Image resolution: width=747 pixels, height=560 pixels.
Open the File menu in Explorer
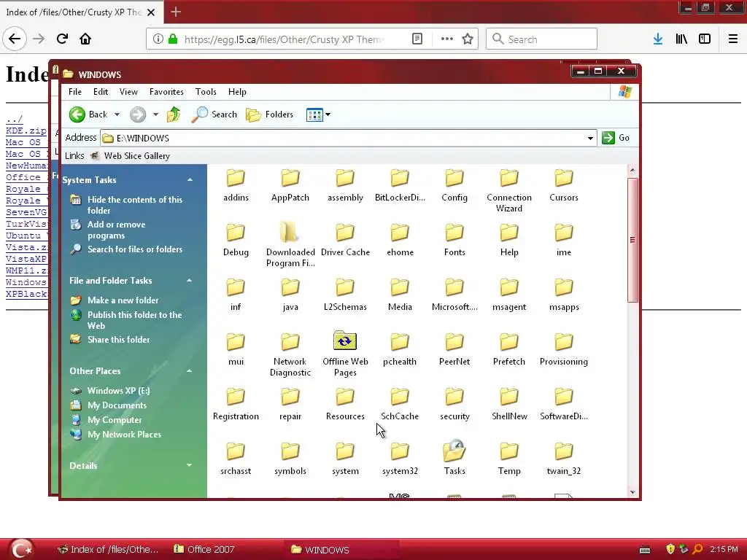pos(75,92)
